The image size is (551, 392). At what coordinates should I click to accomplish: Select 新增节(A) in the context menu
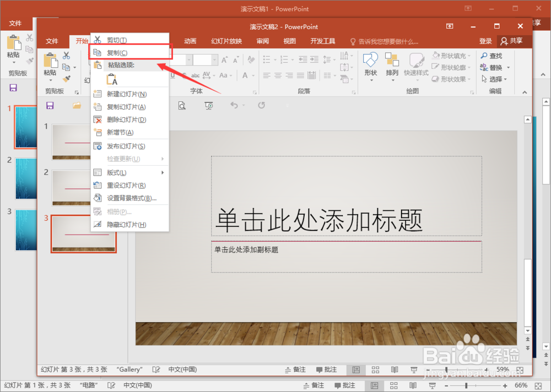(129, 133)
